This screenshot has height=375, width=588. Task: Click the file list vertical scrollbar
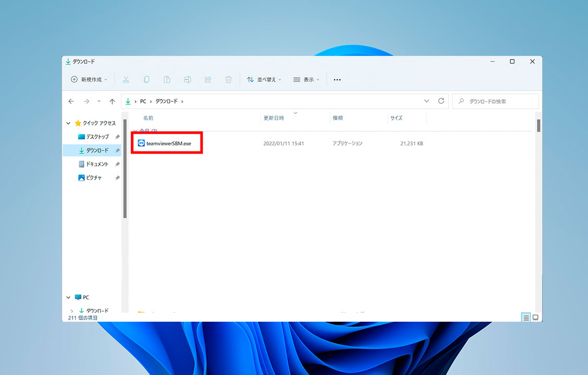(538, 126)
